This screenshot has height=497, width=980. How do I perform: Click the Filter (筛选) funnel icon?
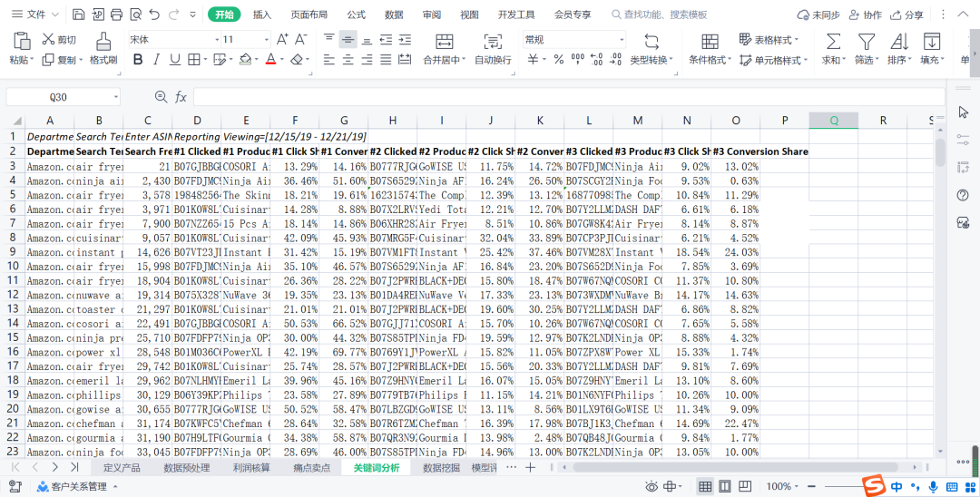[x=867, y=49]
